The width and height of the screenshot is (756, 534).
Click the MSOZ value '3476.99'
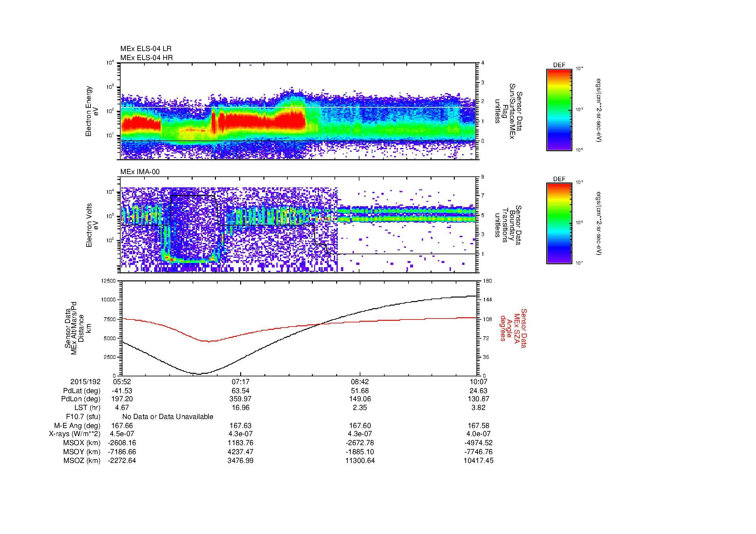tap(241, 461)
